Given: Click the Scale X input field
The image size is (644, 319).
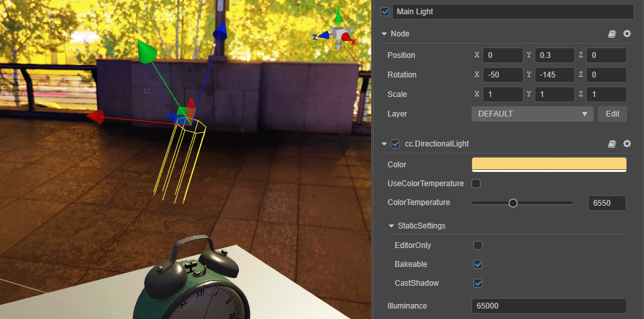Looking at the screenshot, I should 503,94.
